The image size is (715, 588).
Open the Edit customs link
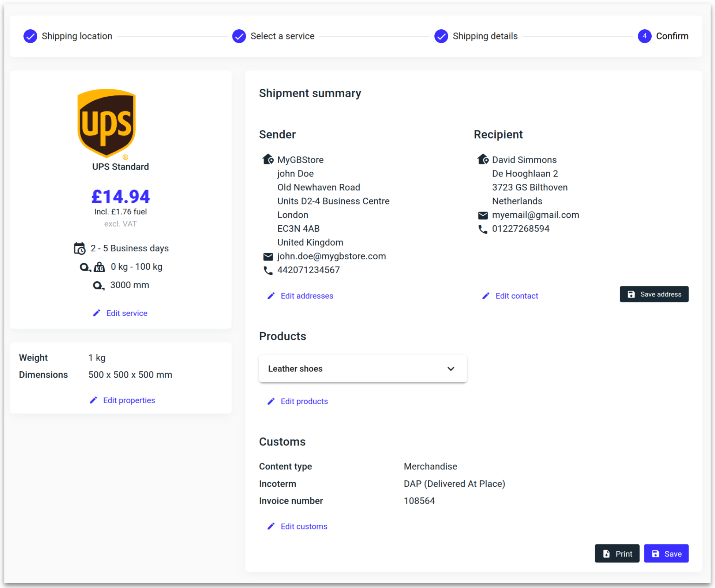point(304,526)
